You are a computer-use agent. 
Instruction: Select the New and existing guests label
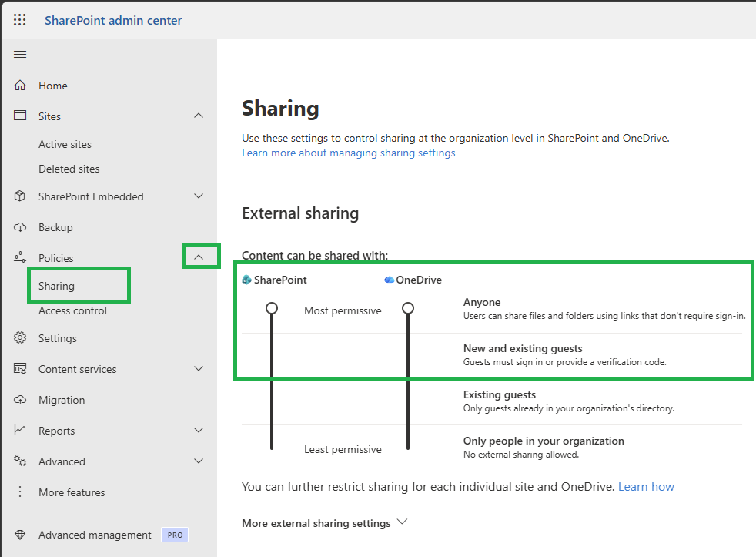523,348
